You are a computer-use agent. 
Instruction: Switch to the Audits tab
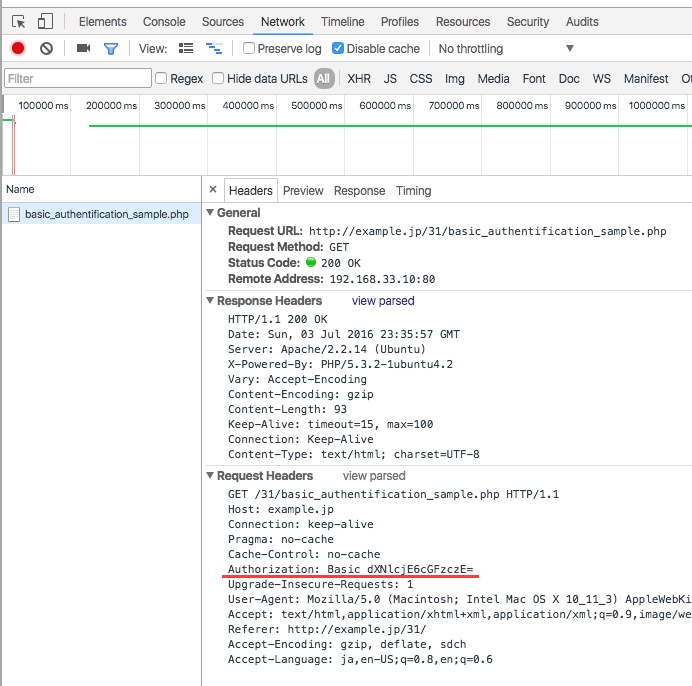tap(582, 22)
